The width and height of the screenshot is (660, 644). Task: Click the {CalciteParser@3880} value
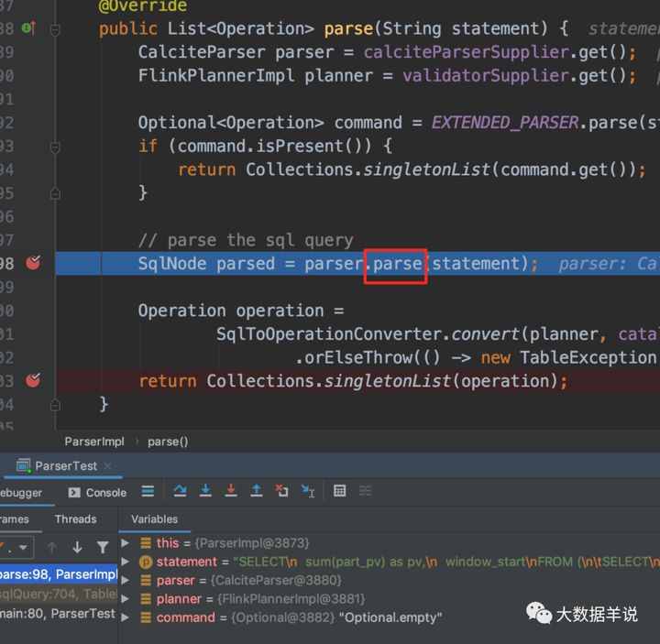coord(276,580)
